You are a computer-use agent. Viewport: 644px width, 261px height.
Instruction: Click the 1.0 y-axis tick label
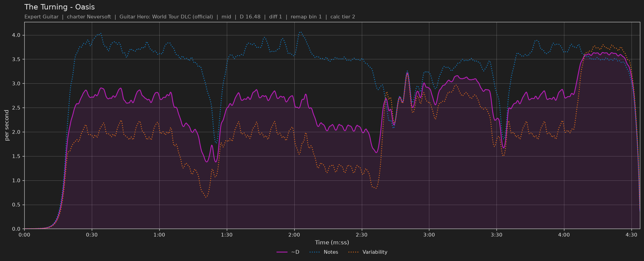pyautogui.click(x=17, y=181)
